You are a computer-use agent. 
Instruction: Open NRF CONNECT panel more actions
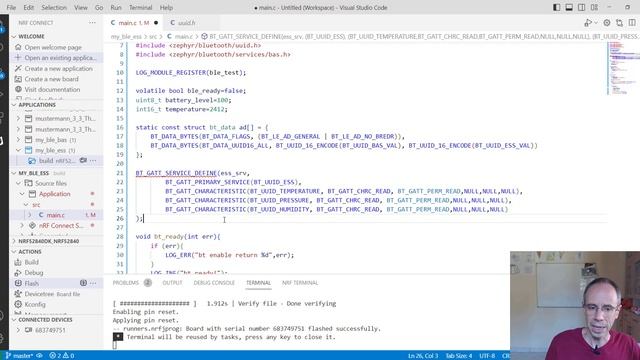point(92,23)
